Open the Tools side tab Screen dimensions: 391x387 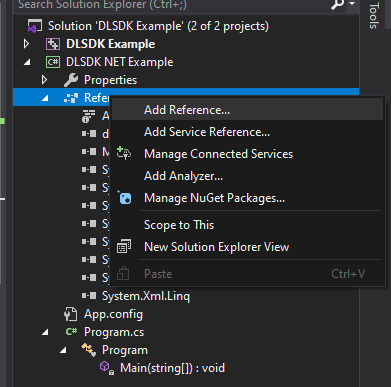pos(374,15)
